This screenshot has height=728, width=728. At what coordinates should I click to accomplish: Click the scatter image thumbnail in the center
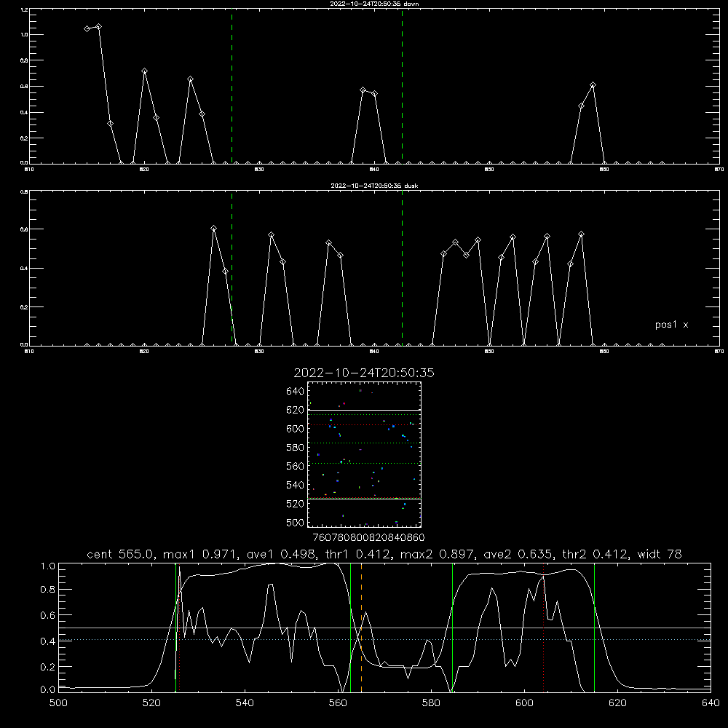(x=364, y=454)
